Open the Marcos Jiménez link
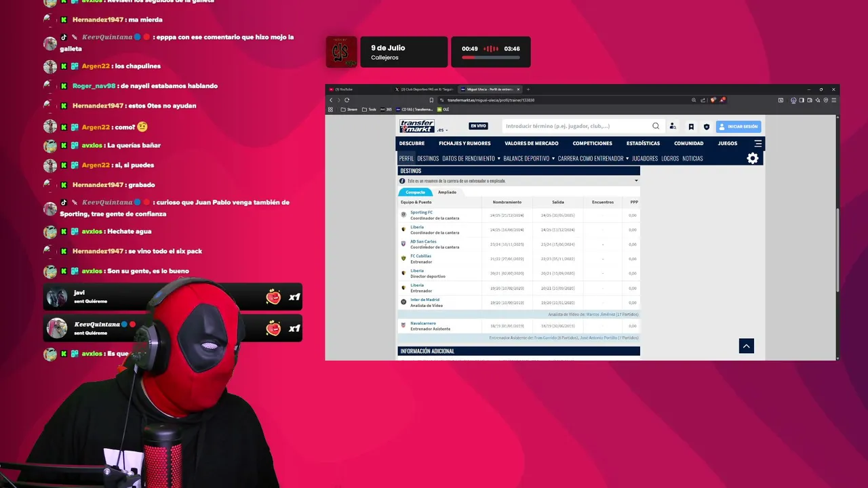 [x=599, y=314]
